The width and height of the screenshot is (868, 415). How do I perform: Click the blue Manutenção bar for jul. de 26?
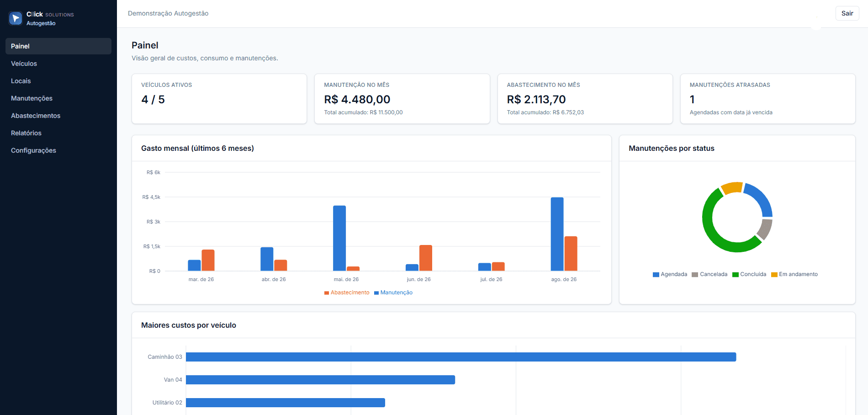tap(485, 267)
